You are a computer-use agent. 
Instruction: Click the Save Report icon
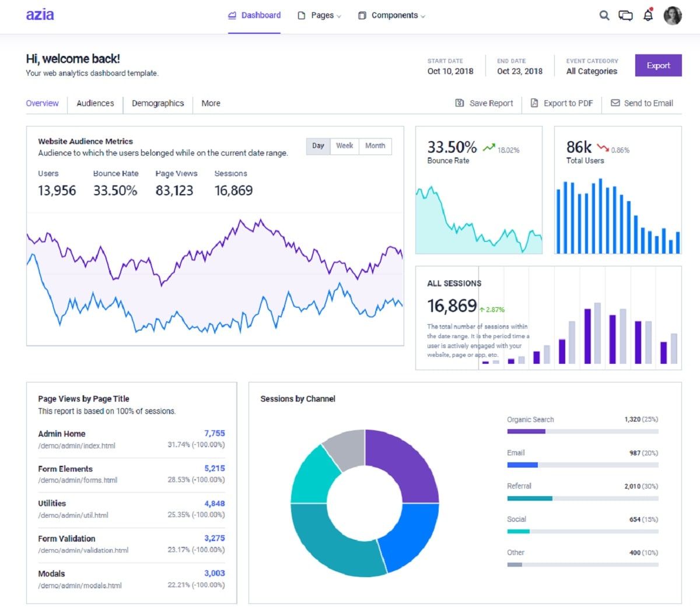pyautogui.click(x=460, y=103)
